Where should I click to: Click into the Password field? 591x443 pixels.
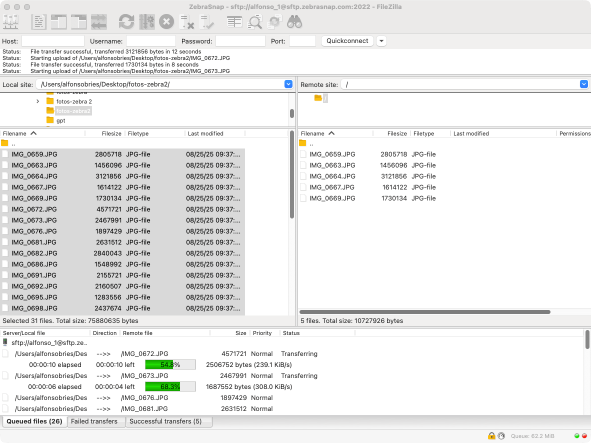coord(240,41)
